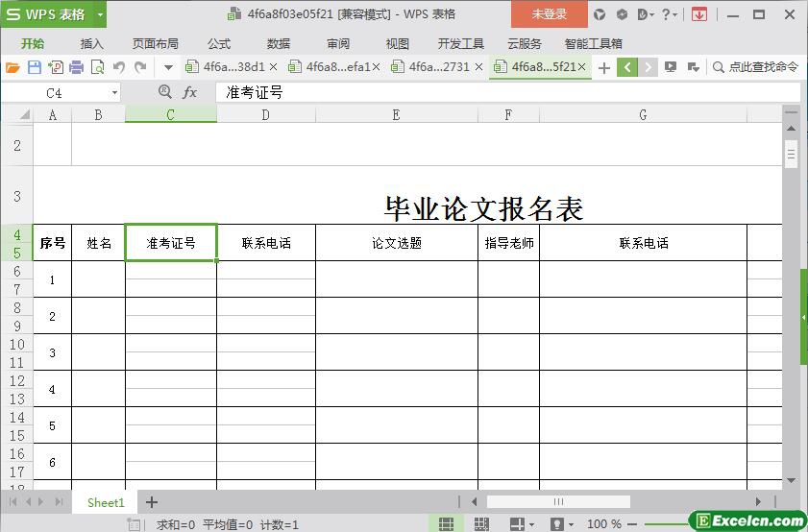Image resolution: width=808 pixels, height=532 pixels.
Task: Switch to the 开始 ribbon tab
Action: tap(33, 44)
